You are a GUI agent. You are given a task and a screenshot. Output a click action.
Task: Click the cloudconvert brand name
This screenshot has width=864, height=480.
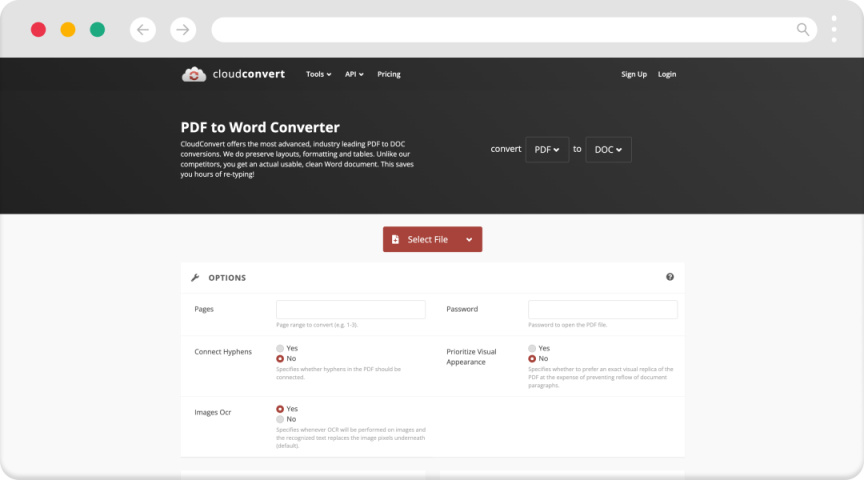click(249, 74)
